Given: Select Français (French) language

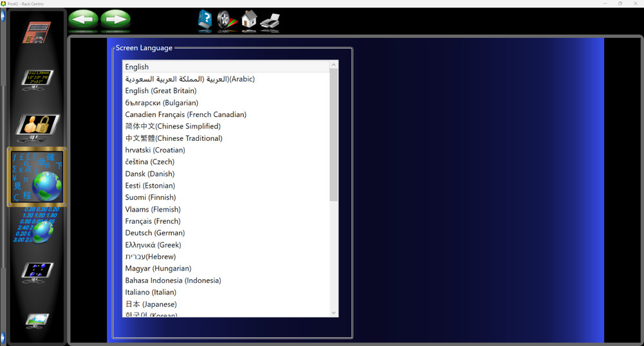Looking at the screenshot, I should click(x=153, y=221).
